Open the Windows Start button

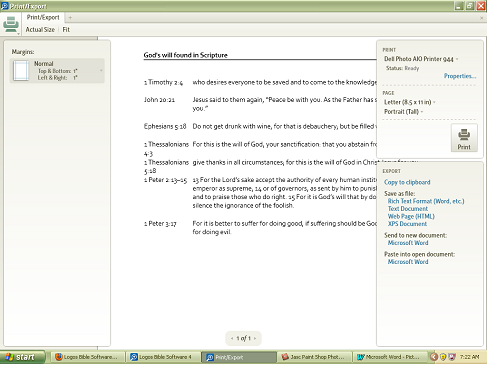pyautogui.click(x=22, y=357)
